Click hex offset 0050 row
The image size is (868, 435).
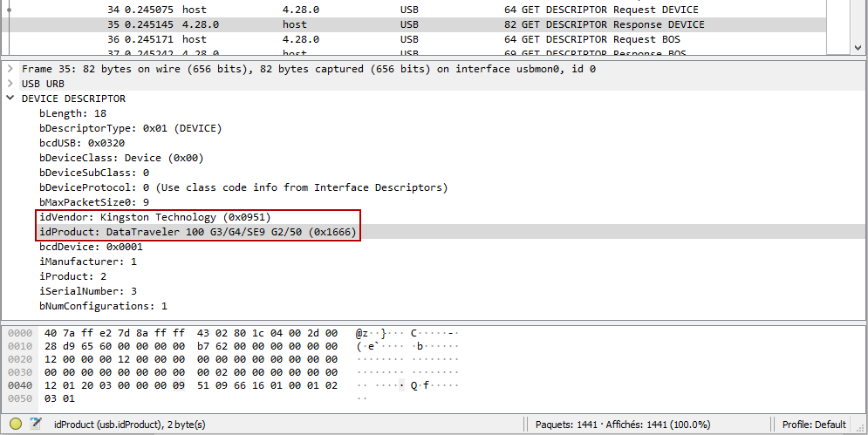click(20, 398)
